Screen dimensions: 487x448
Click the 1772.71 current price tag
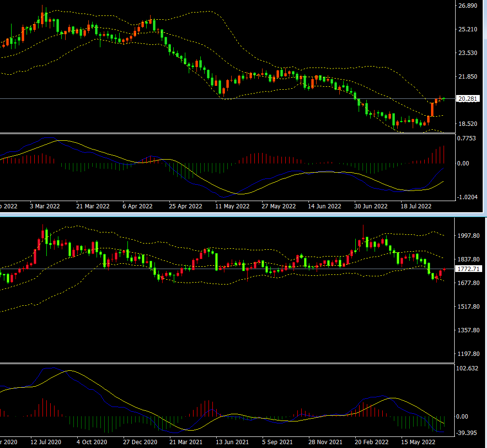point(470,269)
